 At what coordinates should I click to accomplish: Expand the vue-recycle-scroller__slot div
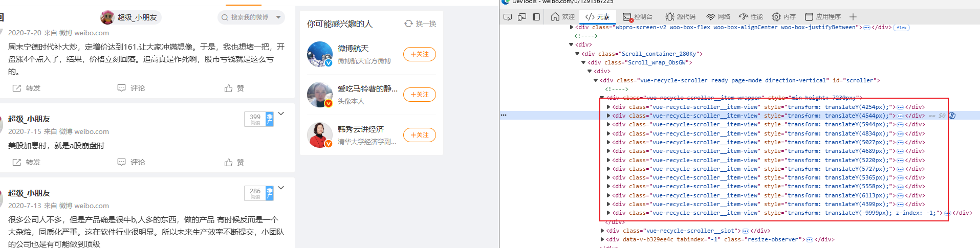(x=602, y=231)
